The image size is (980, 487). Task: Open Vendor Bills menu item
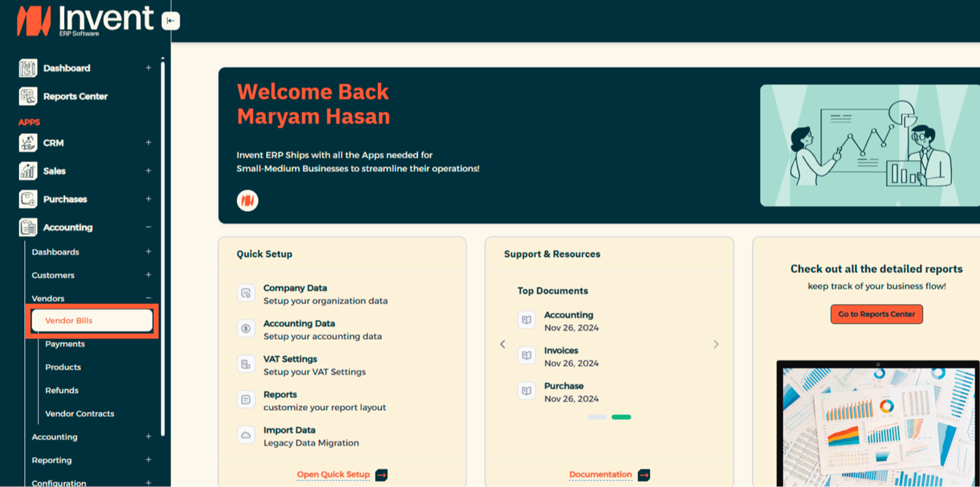[x=91, y=321]
